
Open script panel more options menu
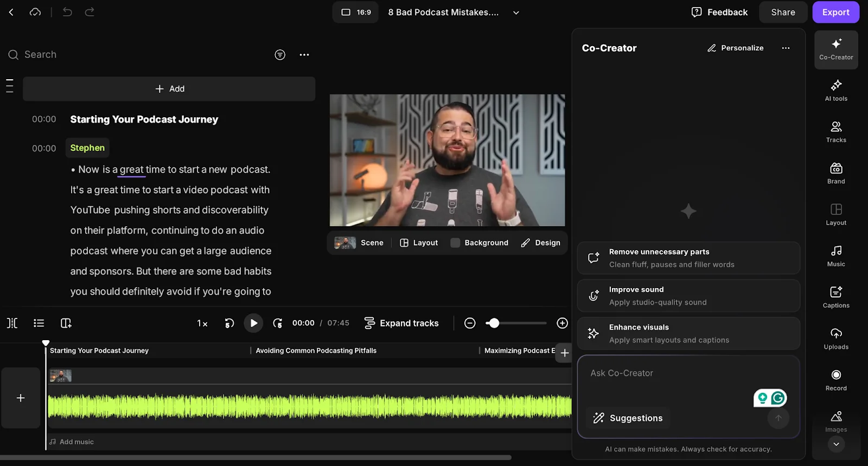[304, 54]
